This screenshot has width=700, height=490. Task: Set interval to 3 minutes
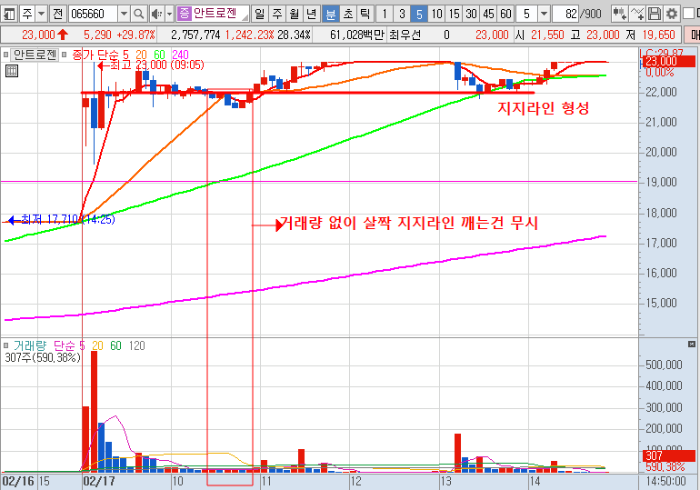[402, 14]
